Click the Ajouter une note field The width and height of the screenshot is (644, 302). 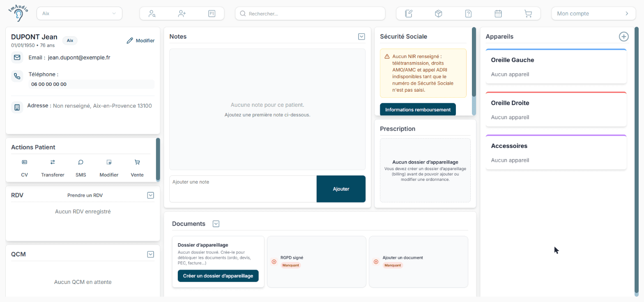[243, 189]
